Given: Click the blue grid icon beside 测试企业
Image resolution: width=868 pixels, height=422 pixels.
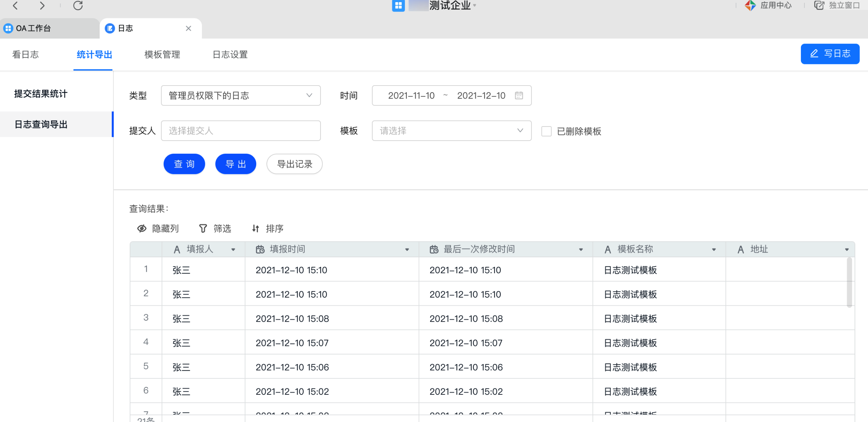Looking at the screenshot, I should point(398,5).
